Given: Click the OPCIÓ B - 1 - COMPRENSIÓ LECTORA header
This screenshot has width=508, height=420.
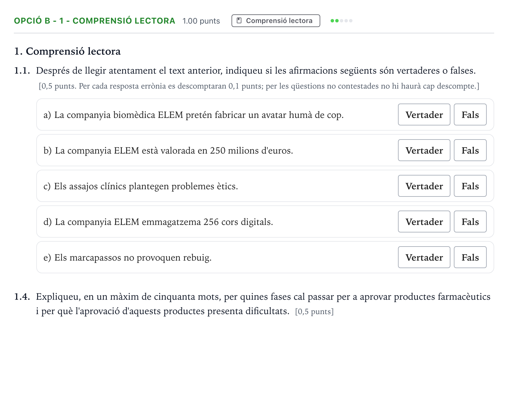Looking at the screenshot, I should pyautogui.click(x=94, y=21).
